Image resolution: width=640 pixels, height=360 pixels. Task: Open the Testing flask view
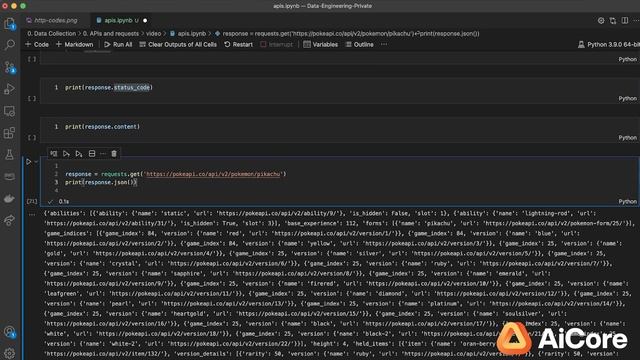click(x=9, y=155)
